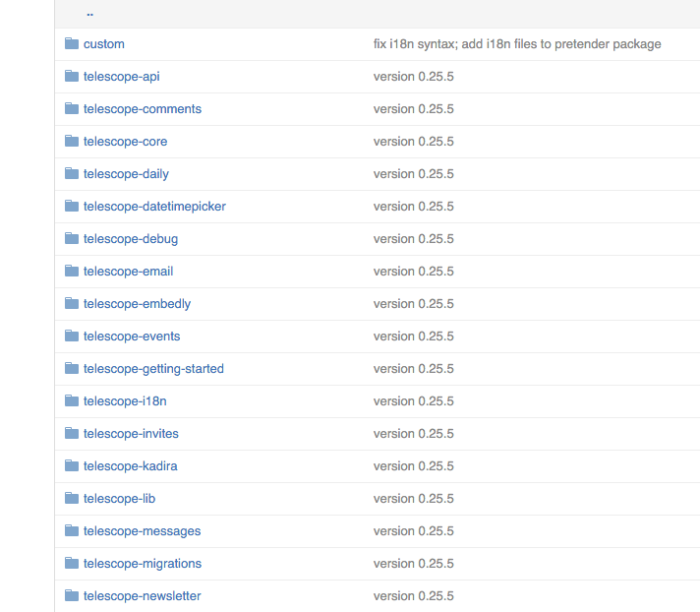Open the telescope-datetimepicker folder
The image size is (700, 612).
coord(154,207)
